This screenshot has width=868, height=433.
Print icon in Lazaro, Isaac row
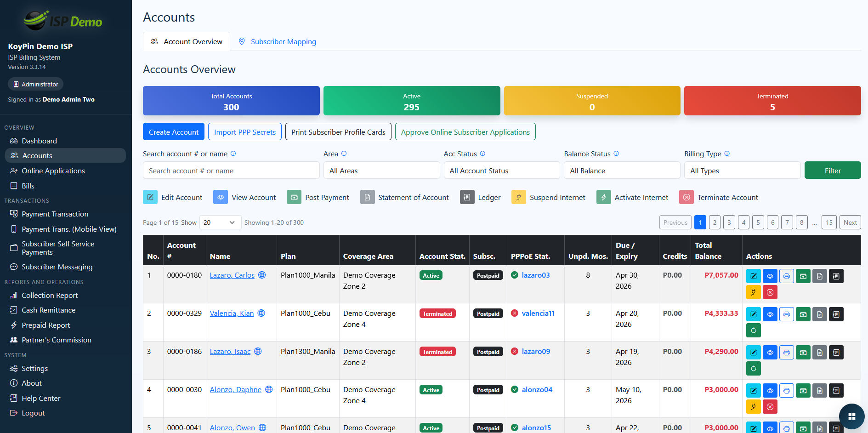coord(787,353)
